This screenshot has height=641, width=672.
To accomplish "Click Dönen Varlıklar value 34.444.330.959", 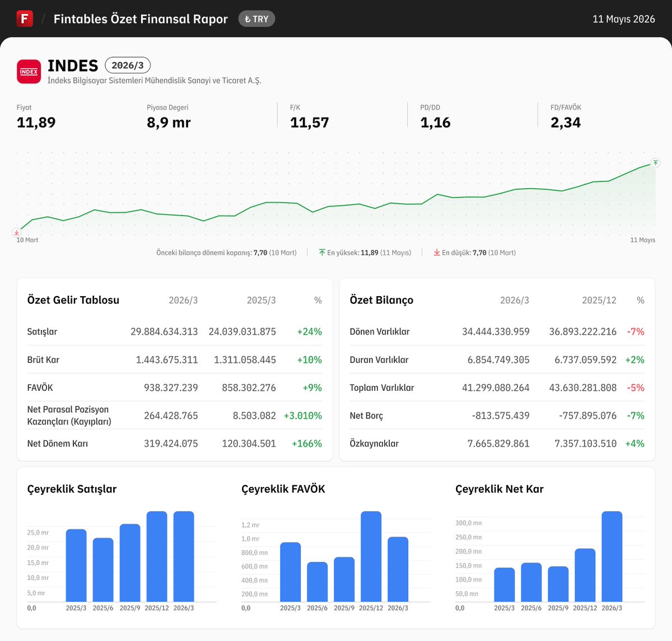I will [496, 331].
